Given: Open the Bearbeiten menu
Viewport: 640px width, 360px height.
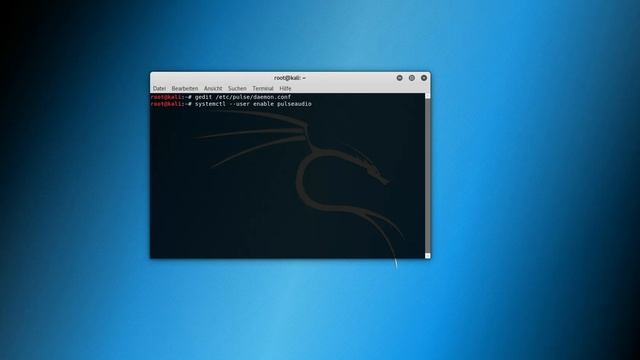Looking at the screenshot, I should tap(184, 89).
